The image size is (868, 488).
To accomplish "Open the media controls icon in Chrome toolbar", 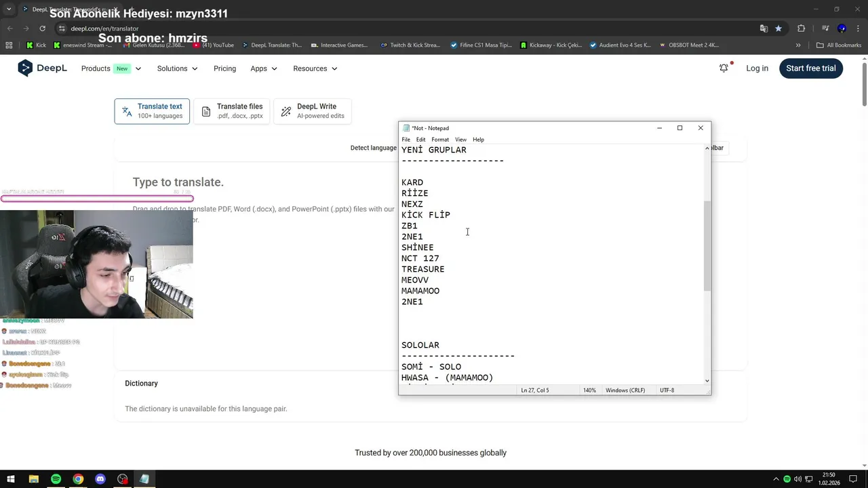I will pyautogui.click(x=825, y=28).
